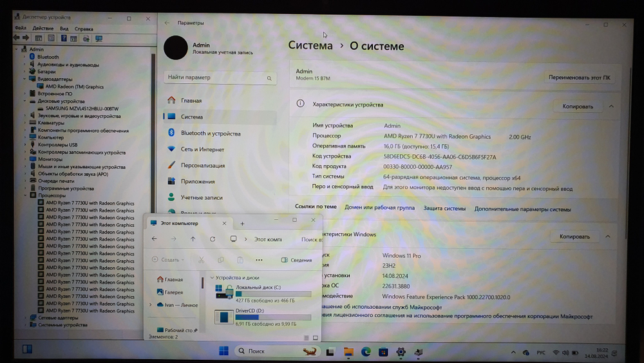Open Персонализация in Settings sidebar

(220, 165)
